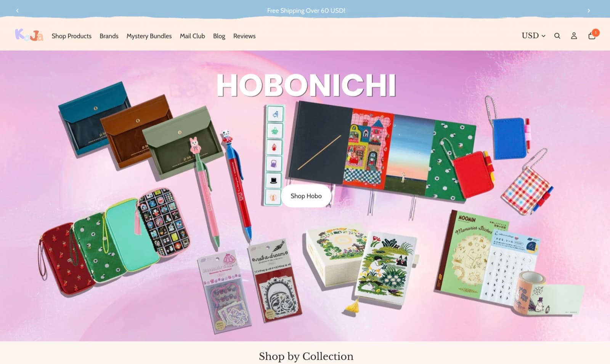Viewport: 610px width, 364px height.
Task: Expand the USD currency dropdown
Action: (533, 35)
